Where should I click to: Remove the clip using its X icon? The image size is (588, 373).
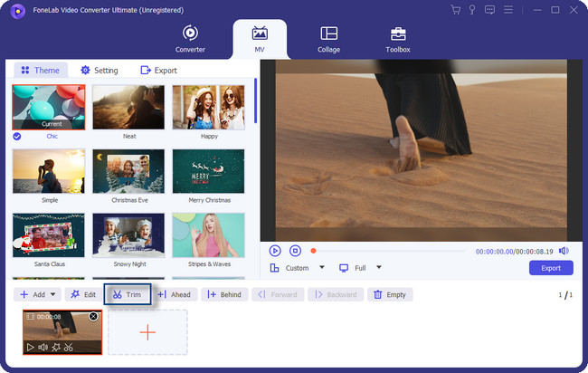[93, 317]
